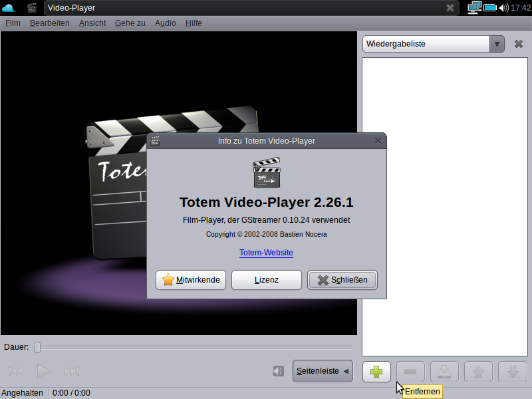Skip to the next chapter
532x399 pixels.
(72, 371)
